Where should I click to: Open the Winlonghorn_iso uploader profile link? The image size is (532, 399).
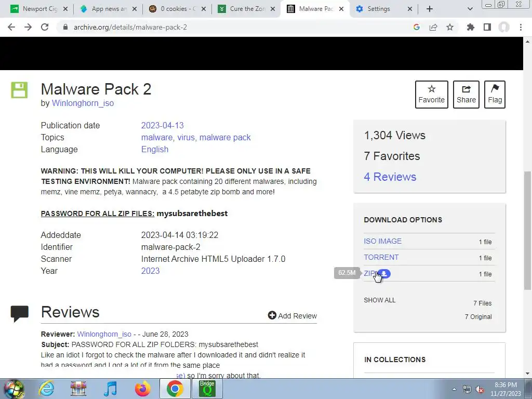coord(83,103)
